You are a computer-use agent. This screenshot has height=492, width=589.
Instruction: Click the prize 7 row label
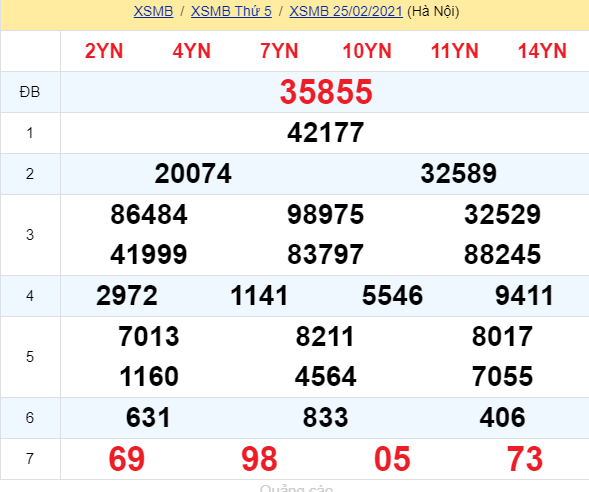[30, 459]
